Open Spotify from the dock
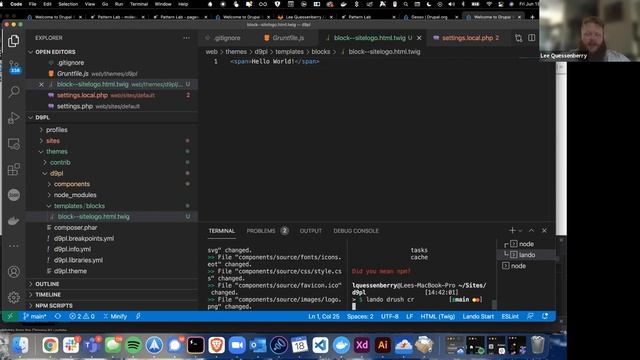640x360 pixels. [x=133, y=345]
